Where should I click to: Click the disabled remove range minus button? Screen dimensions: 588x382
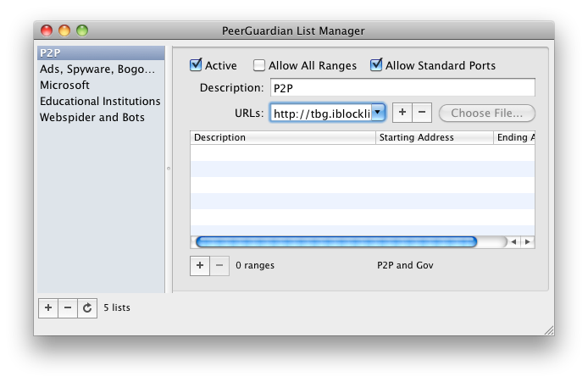point(219,266)
